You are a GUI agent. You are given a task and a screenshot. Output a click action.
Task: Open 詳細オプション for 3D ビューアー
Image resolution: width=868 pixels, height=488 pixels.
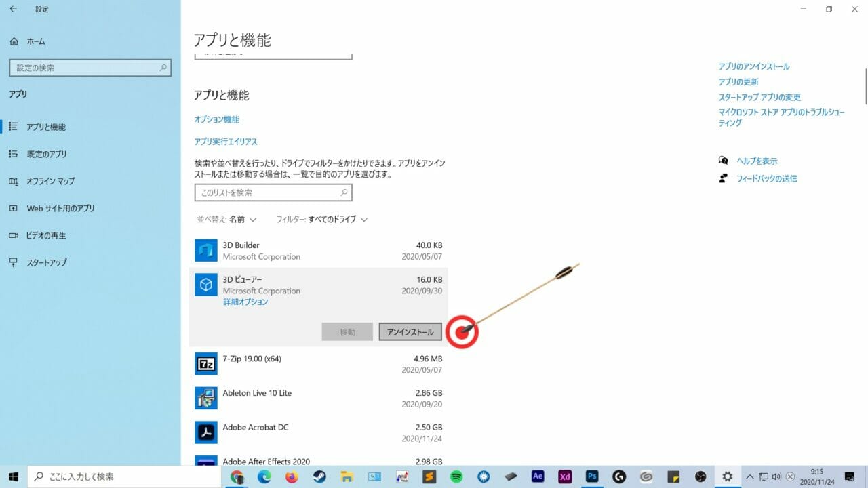[245, 302]
